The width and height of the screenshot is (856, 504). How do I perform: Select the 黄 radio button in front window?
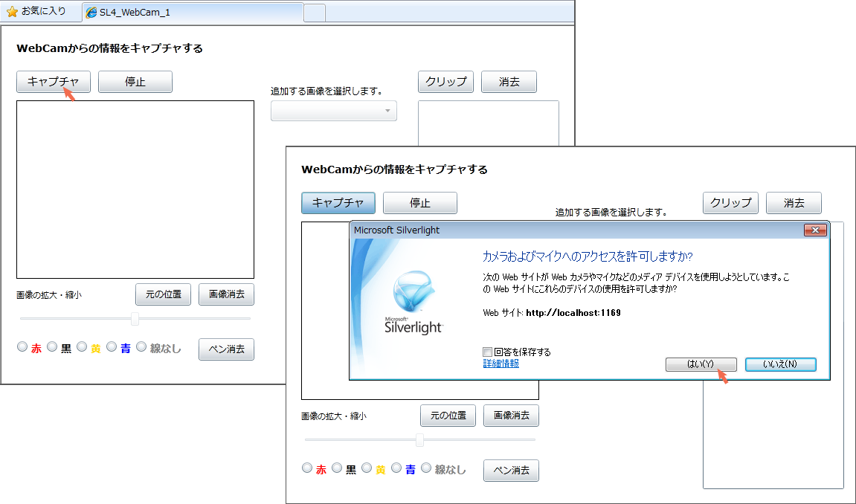tap(367, 468)
